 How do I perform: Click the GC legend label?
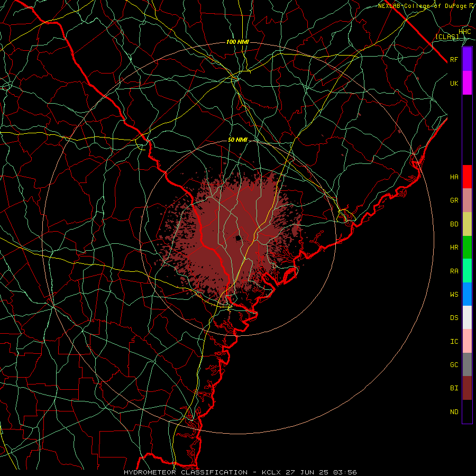click(x=454, y=364)
